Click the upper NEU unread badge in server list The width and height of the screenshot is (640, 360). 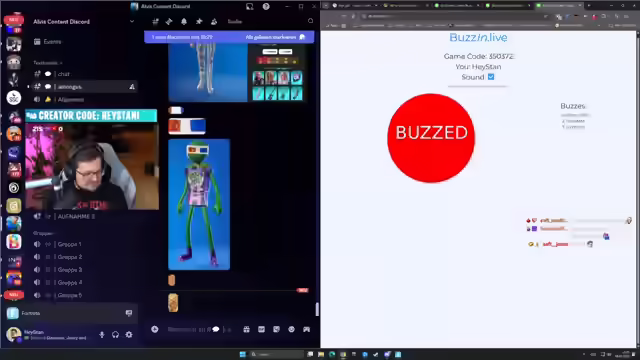point(13,19)
